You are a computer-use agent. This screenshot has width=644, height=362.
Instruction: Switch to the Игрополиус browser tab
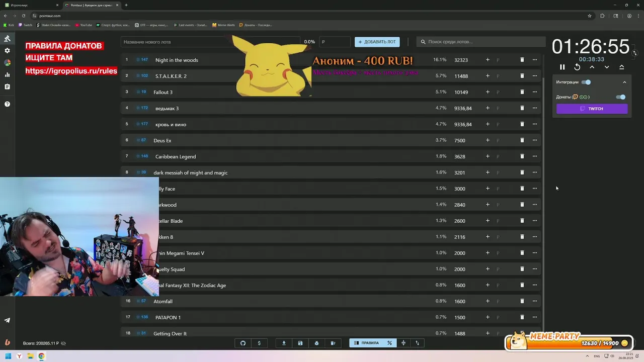point(31,5)
